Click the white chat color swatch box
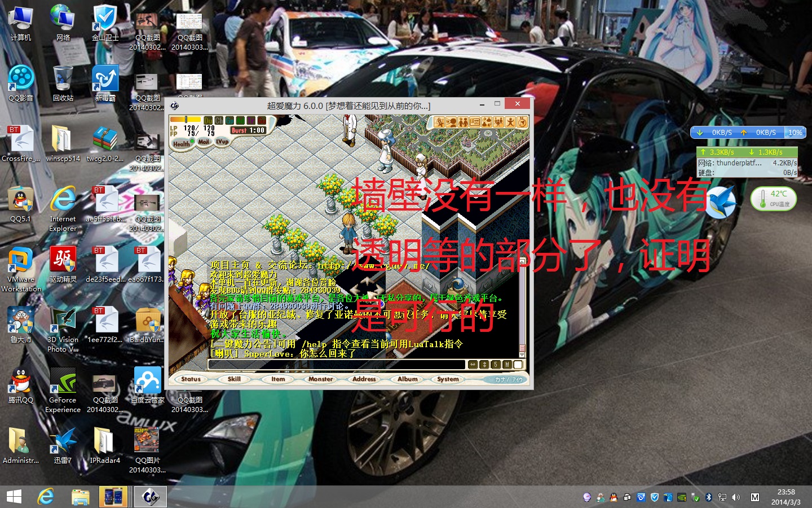 (x=518, y=365)
